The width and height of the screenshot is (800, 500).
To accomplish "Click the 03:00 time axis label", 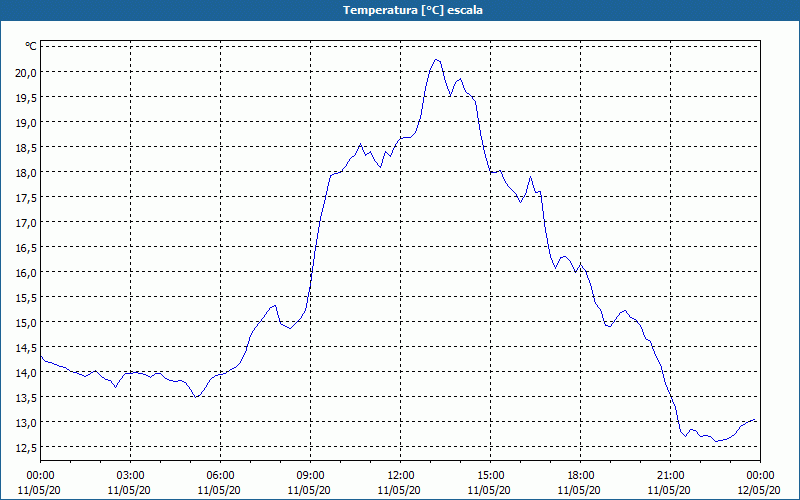I will [x=130, y=475].
